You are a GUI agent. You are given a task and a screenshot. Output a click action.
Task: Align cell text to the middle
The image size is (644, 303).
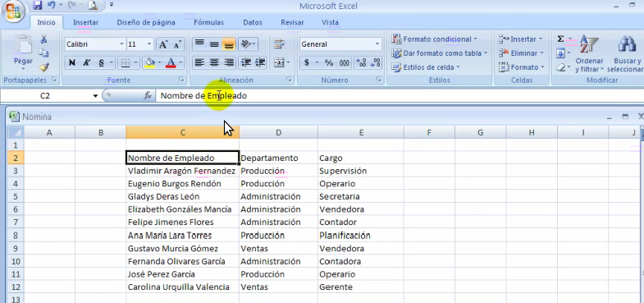coord(214,44)
